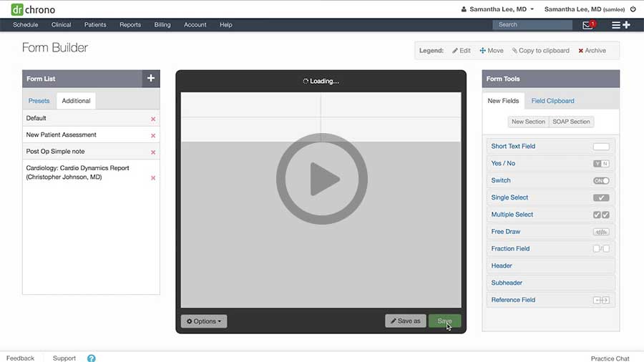
Task: Open the Patients menu
Action: tap(95, 24)
